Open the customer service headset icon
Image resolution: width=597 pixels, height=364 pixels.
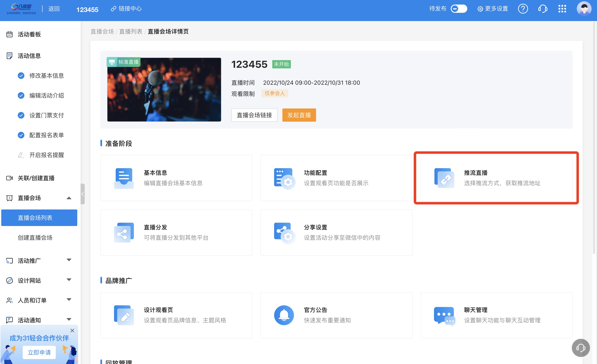point(542,9)
